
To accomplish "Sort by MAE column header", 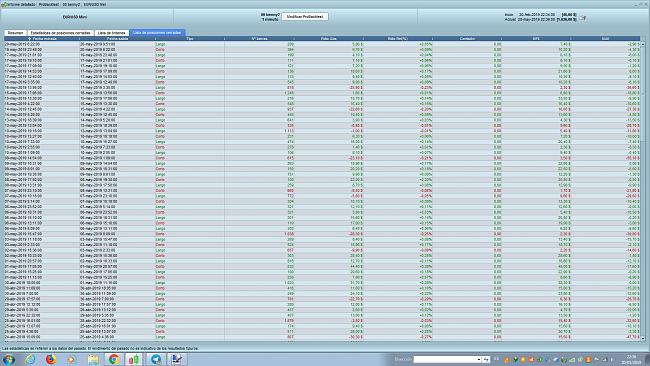I will [x=605, y=39].
